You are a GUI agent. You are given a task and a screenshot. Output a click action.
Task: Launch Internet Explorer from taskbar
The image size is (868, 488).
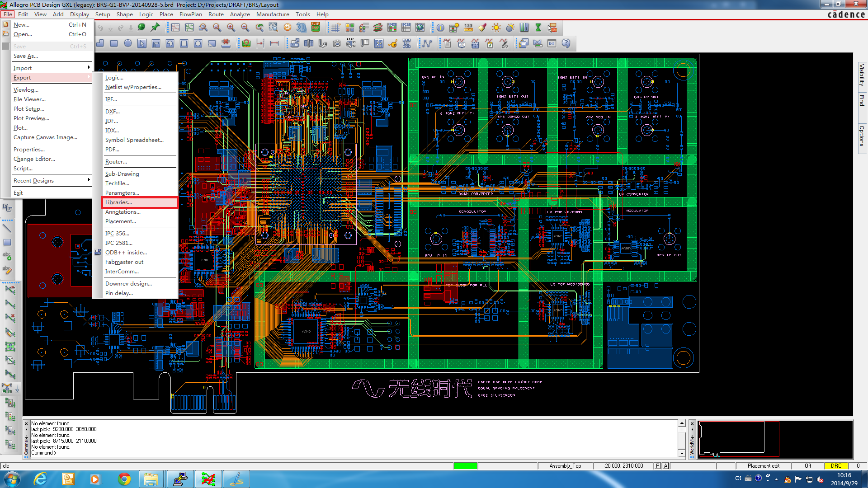tap(41, 479)
